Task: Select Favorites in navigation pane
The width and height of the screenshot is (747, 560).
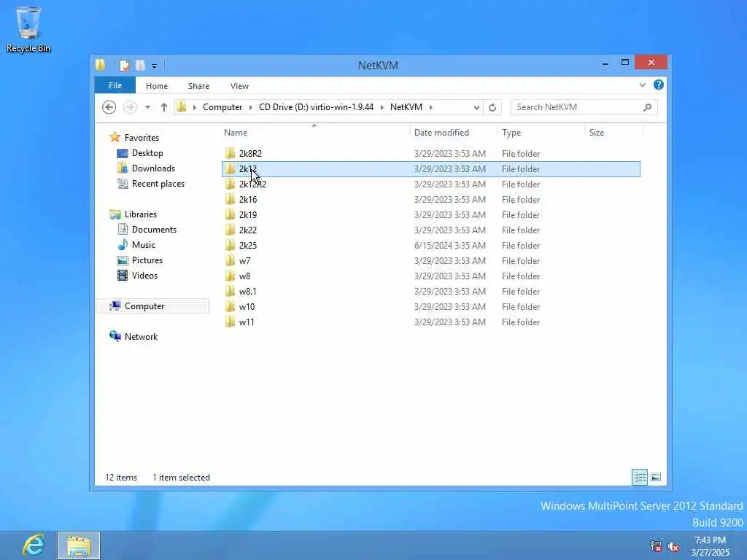Action: (x=142, y=138)
